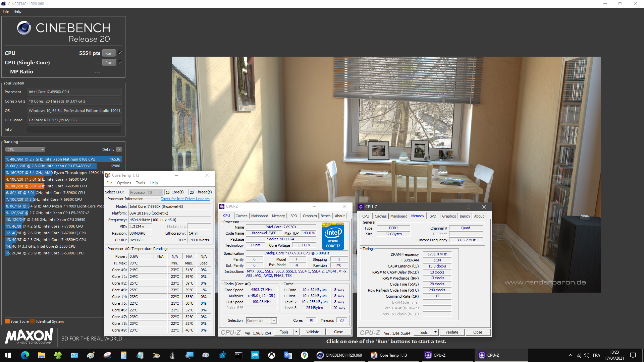Screen dimensions: 644x362
Task: Open Core Temp Options menu
Action: pos(124,183)
